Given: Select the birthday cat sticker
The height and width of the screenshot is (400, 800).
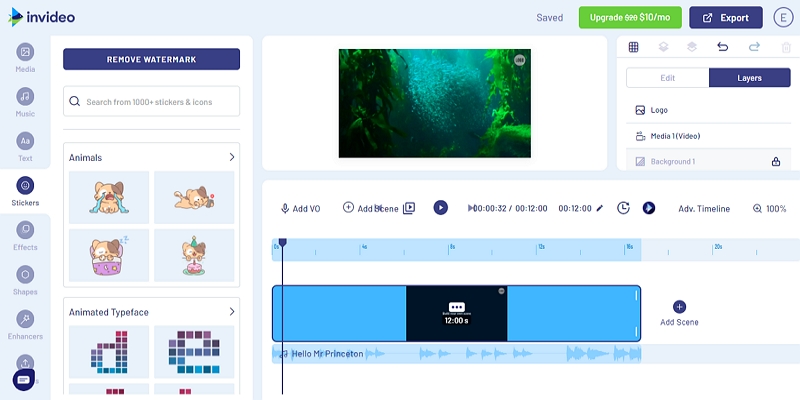Looking at the screenshot, I should coord(194,255).
